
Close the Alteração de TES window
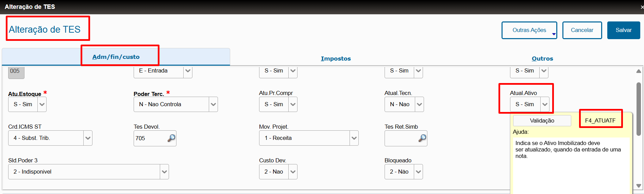(642, 7)
